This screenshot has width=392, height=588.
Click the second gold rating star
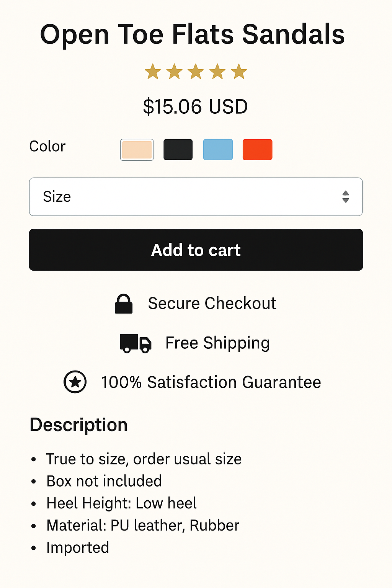175,72
